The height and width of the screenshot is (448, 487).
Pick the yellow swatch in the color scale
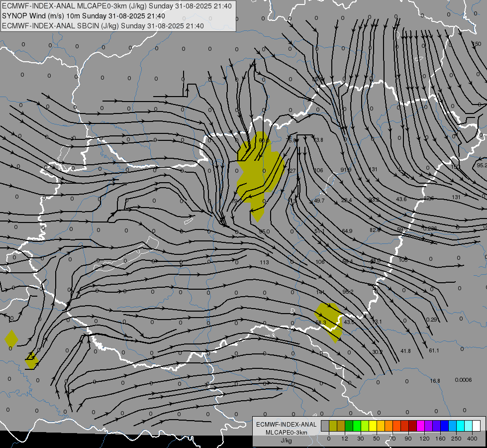(x=373, y=426)
